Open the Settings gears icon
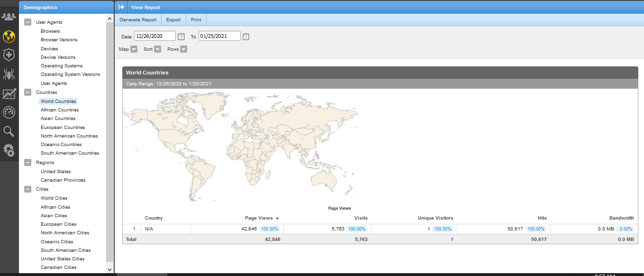Image resolution: width=644 pixels, height=276 pixels. pyautogui.click(x=9, y=150)
